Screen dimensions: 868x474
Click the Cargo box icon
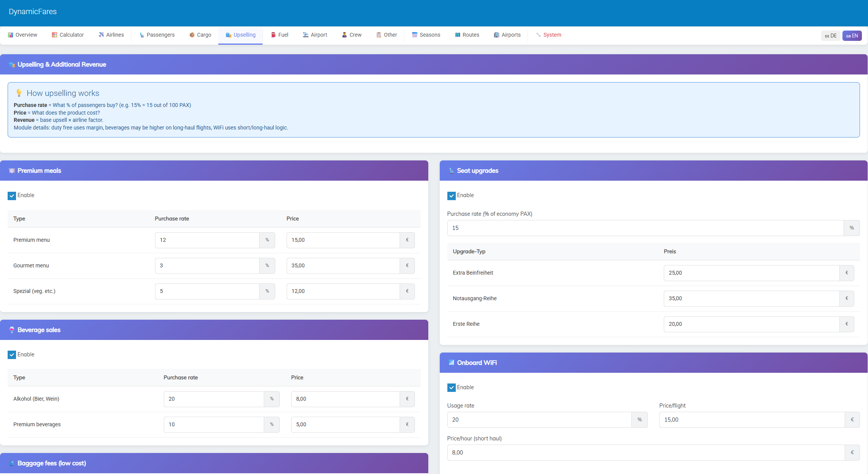192,35
